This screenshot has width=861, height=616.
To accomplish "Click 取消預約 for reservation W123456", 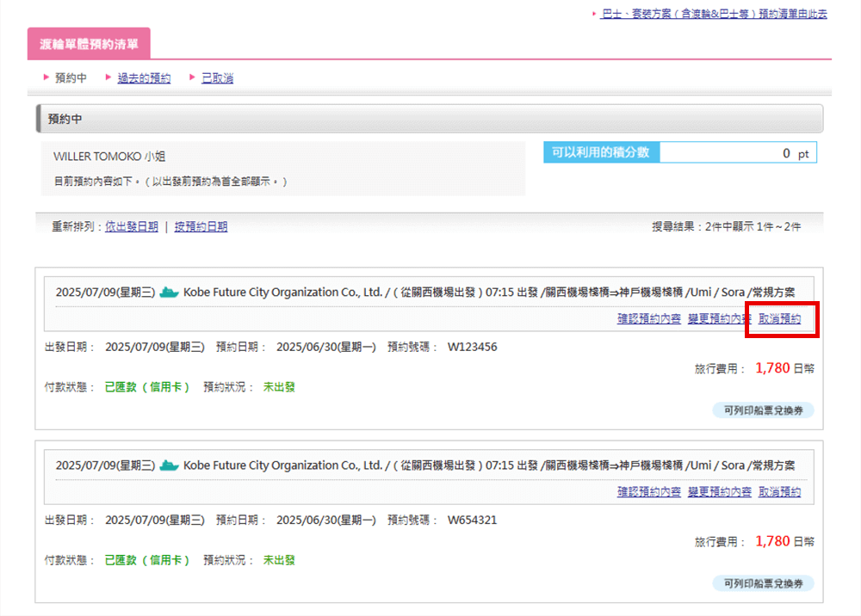I will [780, 318].
